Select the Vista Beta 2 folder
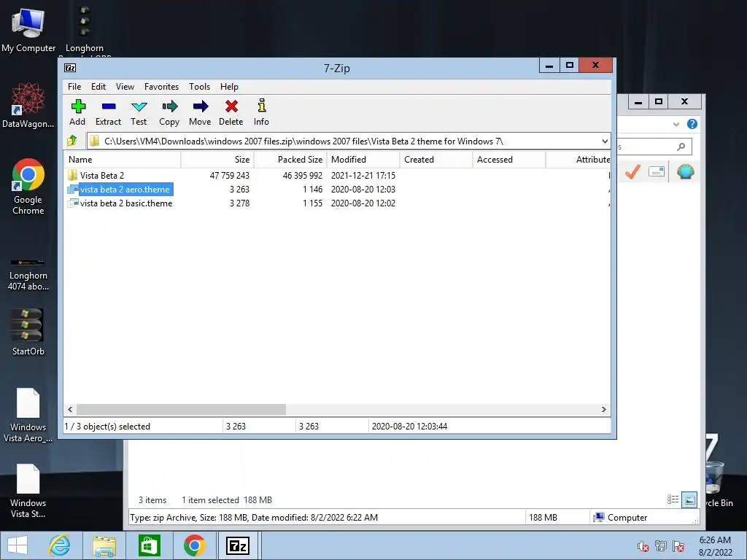Screen dimensions: 747x560 coord(101,176)
